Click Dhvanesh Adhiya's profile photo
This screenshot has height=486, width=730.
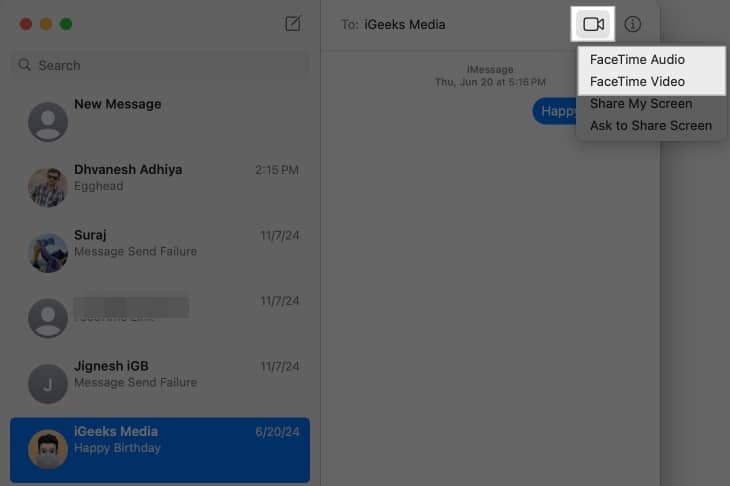[x=47, y=188]
